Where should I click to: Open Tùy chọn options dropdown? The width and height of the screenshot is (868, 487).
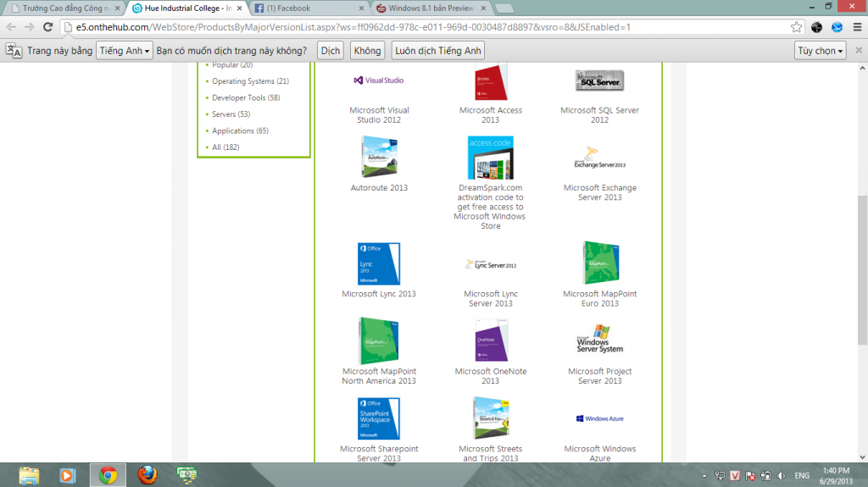821,50
